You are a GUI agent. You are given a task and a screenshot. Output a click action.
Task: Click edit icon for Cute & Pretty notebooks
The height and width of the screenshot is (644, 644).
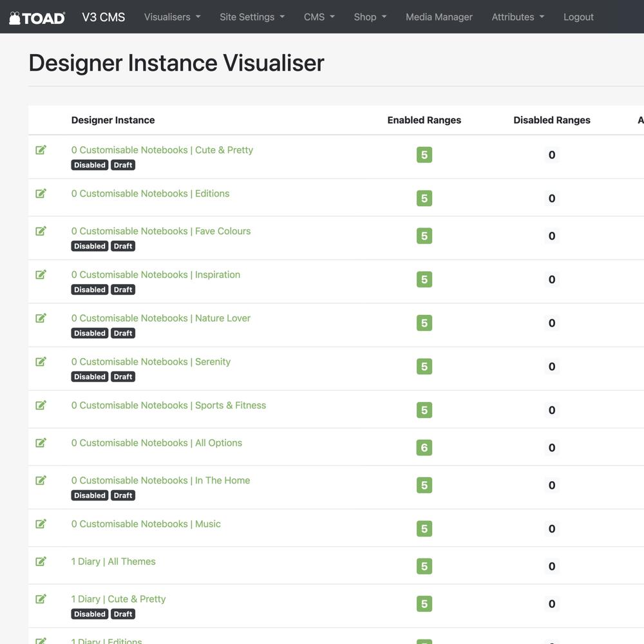coord(41,150)
